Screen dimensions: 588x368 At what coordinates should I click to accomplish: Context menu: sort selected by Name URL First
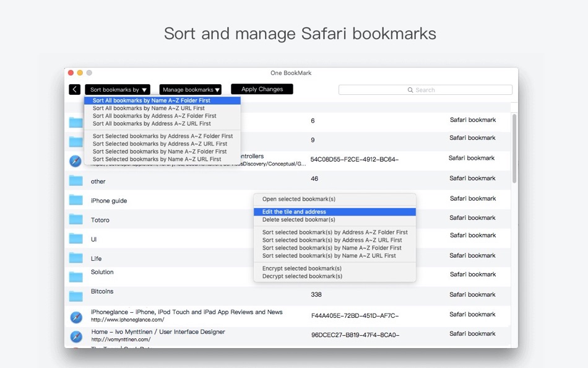click(x=335, y=256)
